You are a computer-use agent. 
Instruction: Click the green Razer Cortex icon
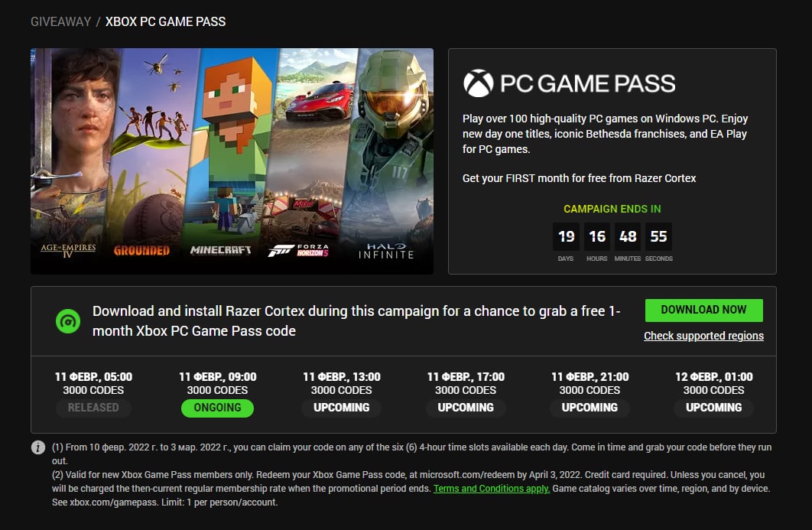[68, 321]
